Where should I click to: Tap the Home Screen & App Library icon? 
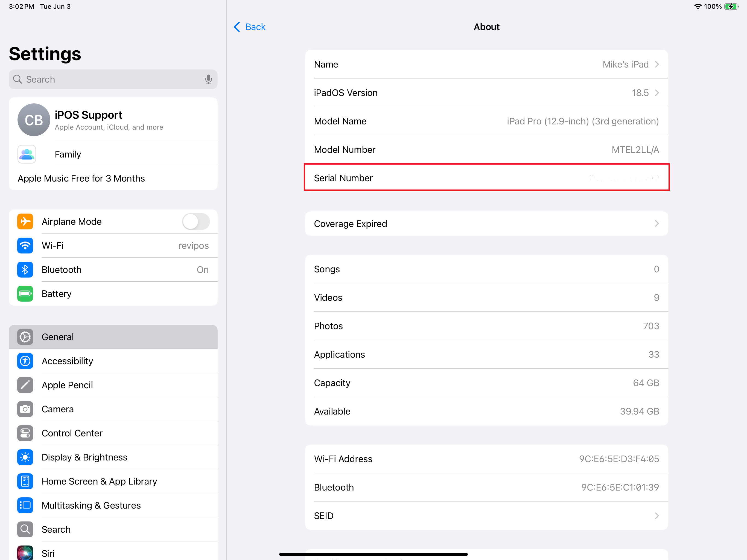(25, 481)
